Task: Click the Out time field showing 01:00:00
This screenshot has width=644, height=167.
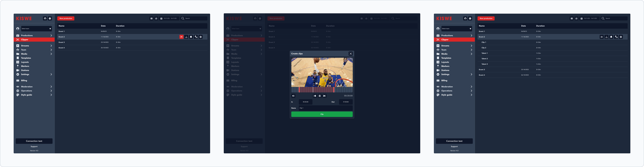Action: [346, 102]
